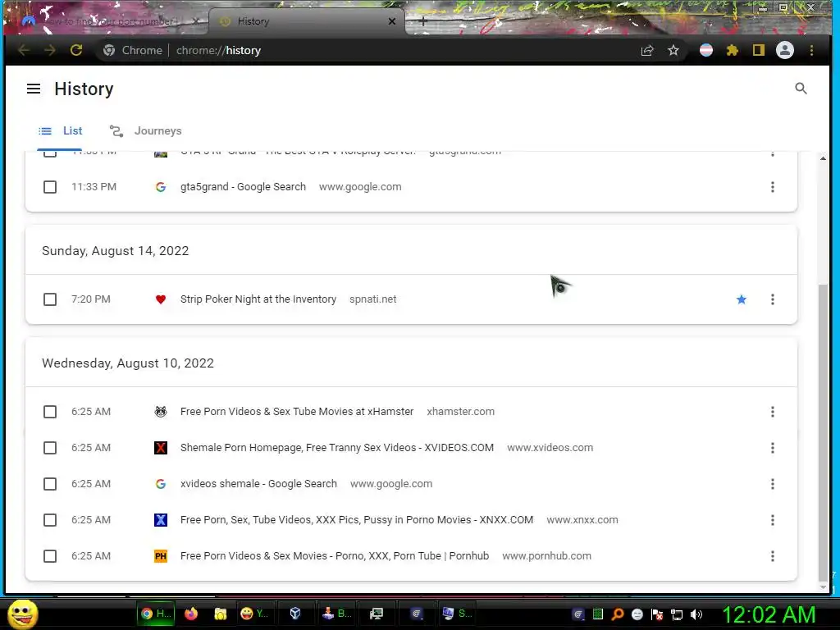Open actions menu for spnati.net row
The height and width of the screenshot is (630, 840).
[x=773, y=299]
